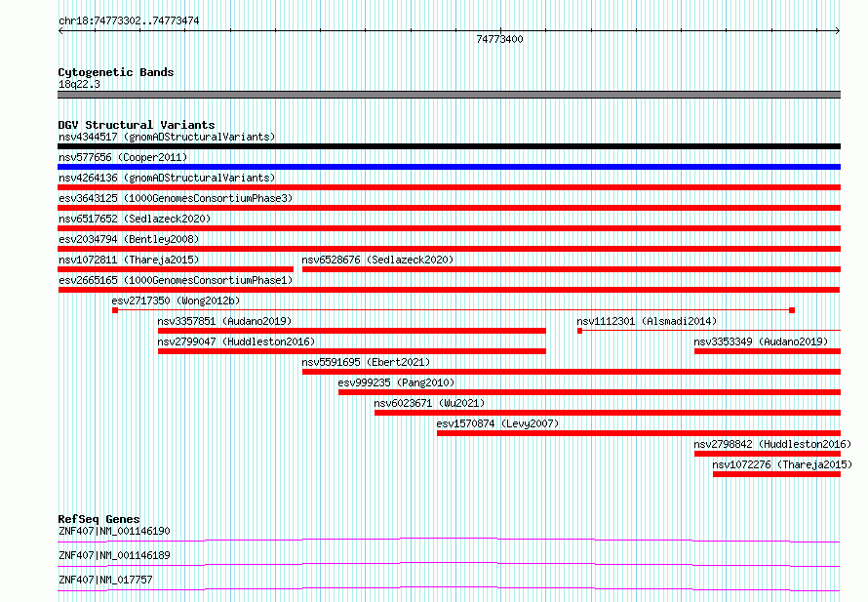Click the nsv4344517 gnomADStructuralVariants label

(x=167, y=137)
